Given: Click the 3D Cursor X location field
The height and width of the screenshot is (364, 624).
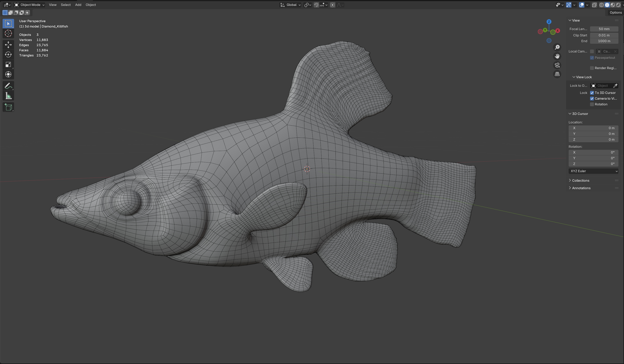Looking at the screenshot, I should (x=593, y=128).
